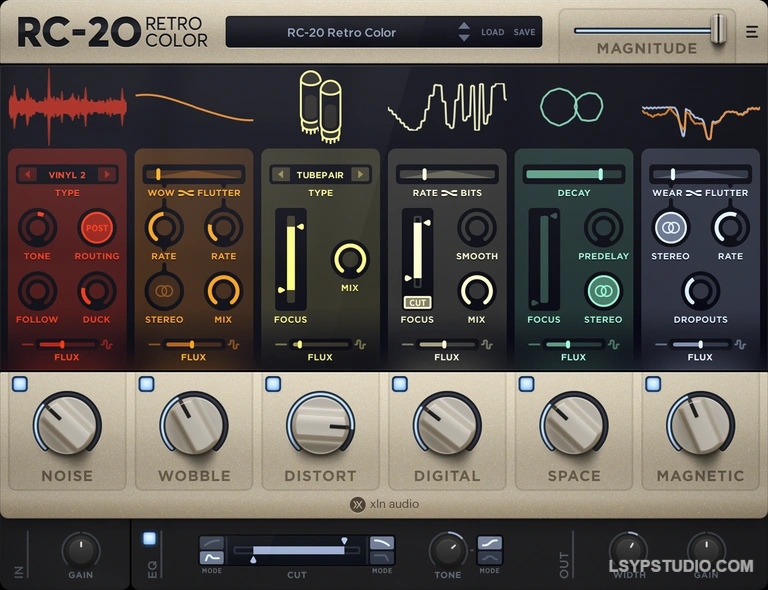Screen dimensions: 768x590
Task: Click the SAVE preset button
Action: pyautogui.click(x=524, y=32)
